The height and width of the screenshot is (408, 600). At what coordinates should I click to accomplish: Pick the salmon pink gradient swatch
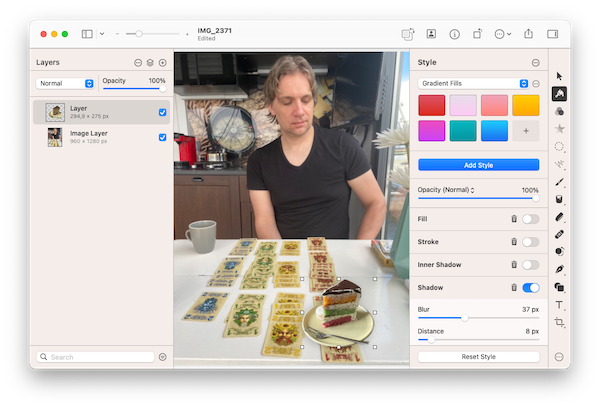(x=494, y=105)
